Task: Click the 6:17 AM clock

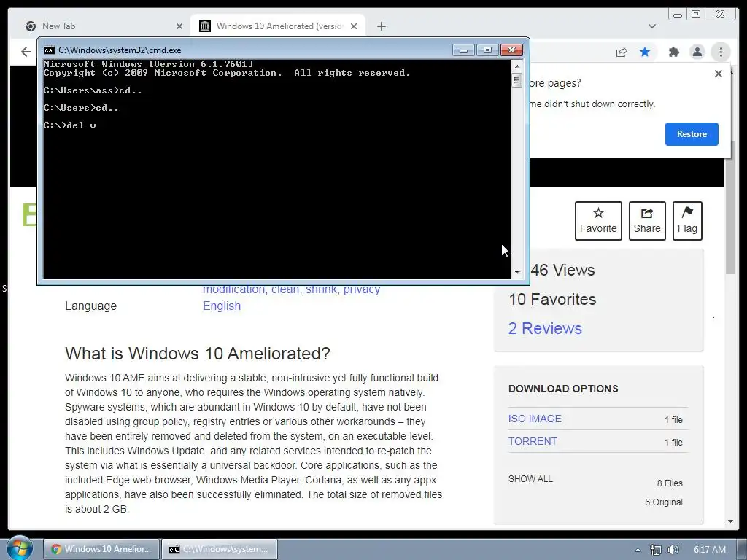Action: [709, 550]
